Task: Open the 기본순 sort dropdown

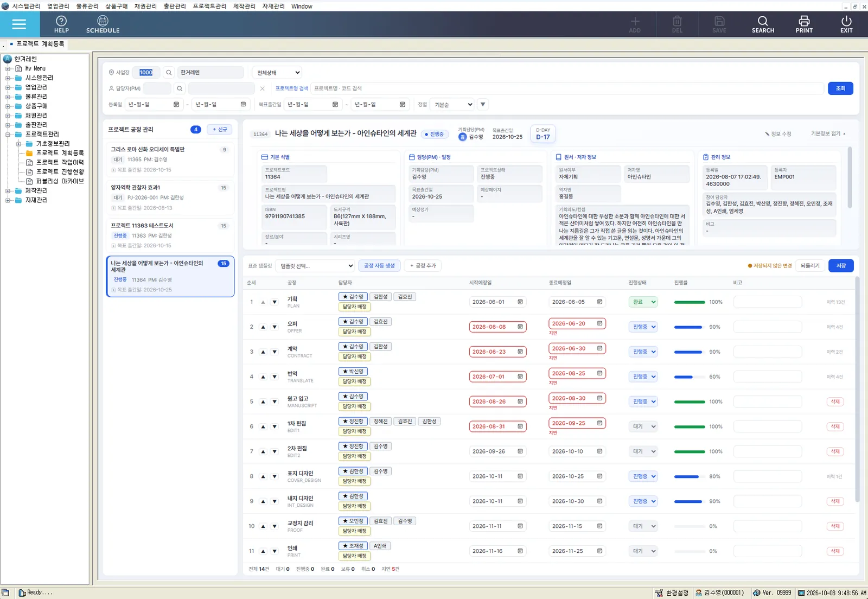Action: pos(454,104)
